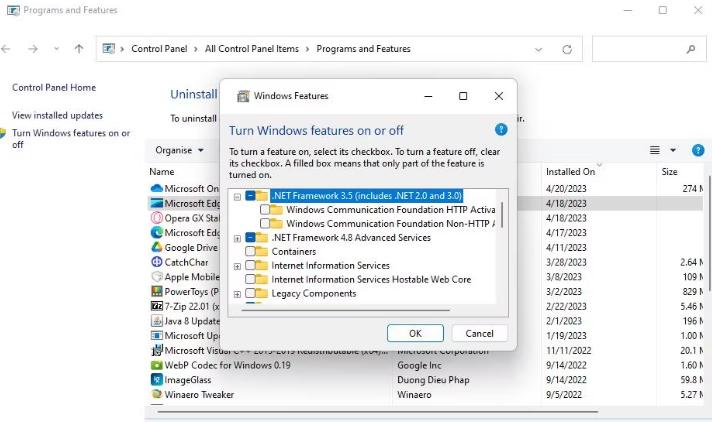
Task: Open the Organise dropdown menu
Action: click(179, 150)
